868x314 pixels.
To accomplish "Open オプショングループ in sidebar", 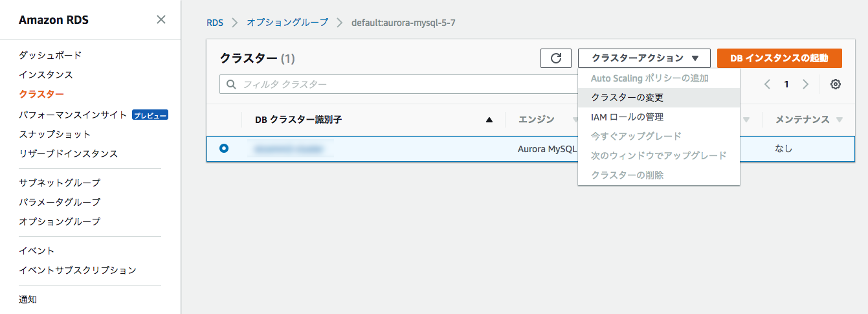I will [60, 222].
